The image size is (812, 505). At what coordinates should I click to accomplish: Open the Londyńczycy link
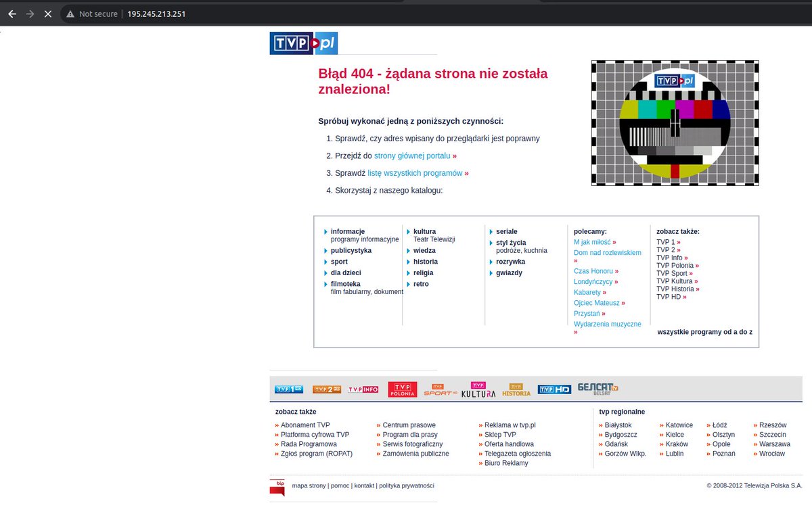(593, 281)
